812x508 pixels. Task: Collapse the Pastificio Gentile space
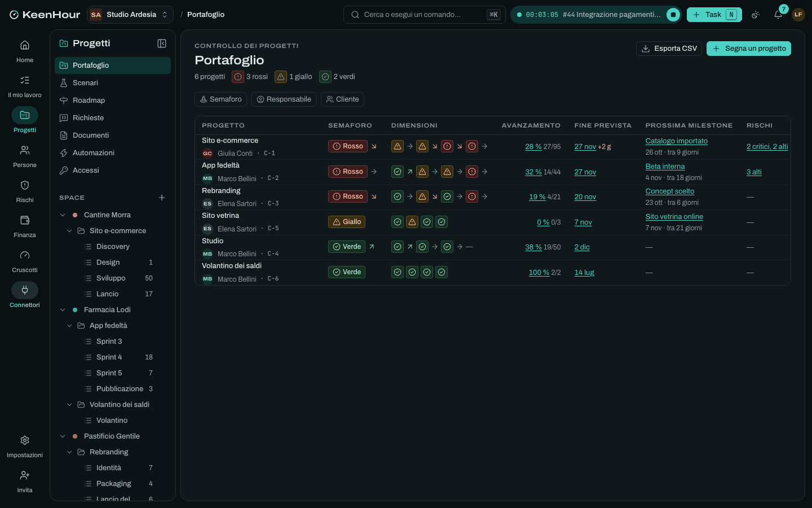[x=63, y=436]
